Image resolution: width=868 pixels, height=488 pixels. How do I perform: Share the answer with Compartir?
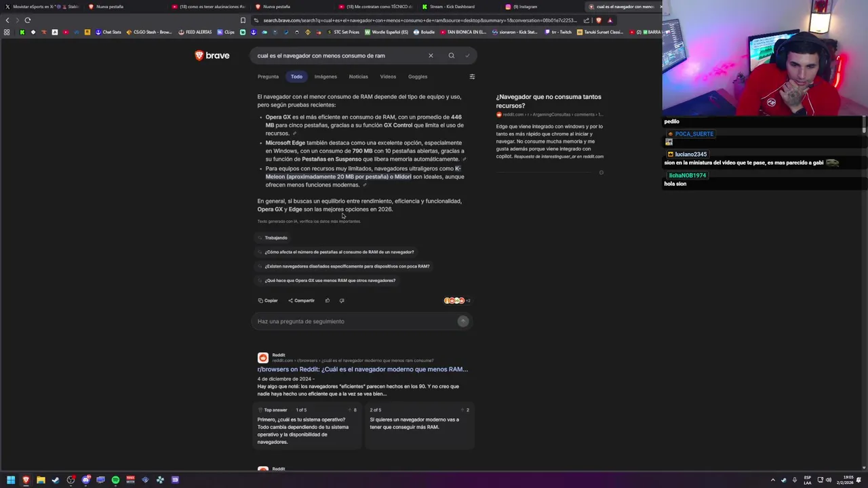(x=301, y=300)
